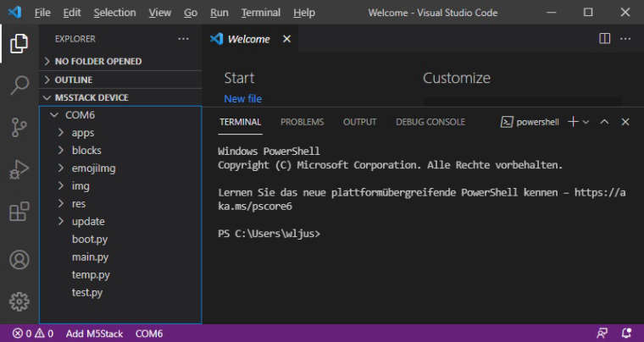Switch to the DEBUG CONSOLE tab
The image size is (644, 342).
pos(430,122)
